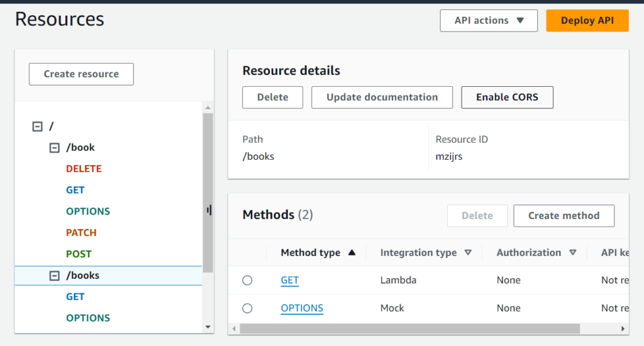Click the panel resize handle
This screenshot has width=644, height=346.
coord(209,210)
